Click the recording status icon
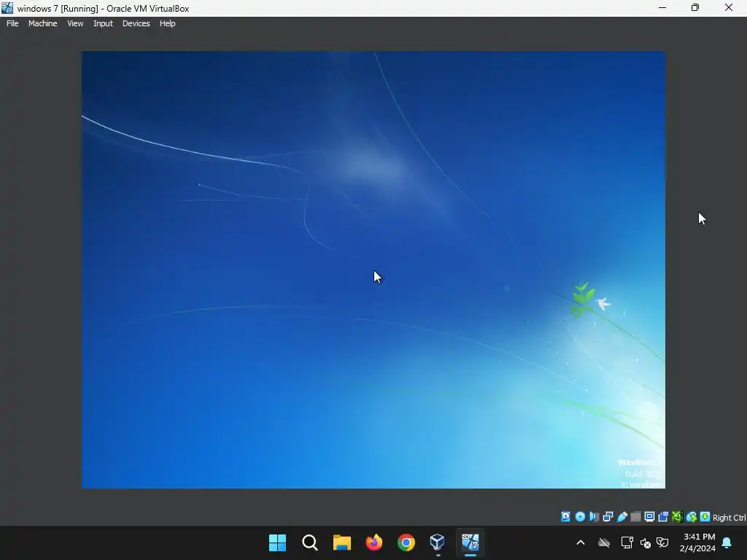The width and height of the screenshot is (747, 560). pyautogui.click(x=663, y=517)
